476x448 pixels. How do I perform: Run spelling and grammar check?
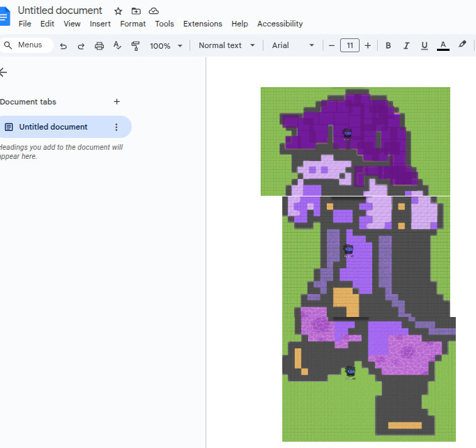pos(117,46)
